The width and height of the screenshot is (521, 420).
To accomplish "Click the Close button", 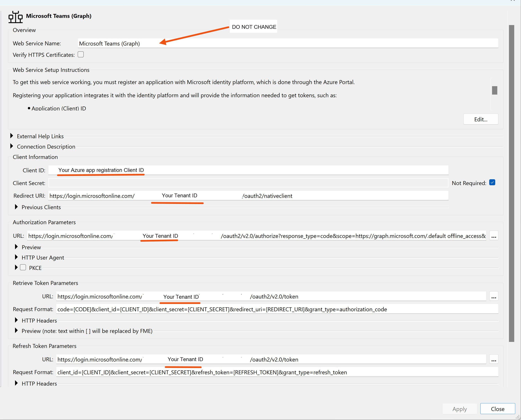I will point(497,409).
